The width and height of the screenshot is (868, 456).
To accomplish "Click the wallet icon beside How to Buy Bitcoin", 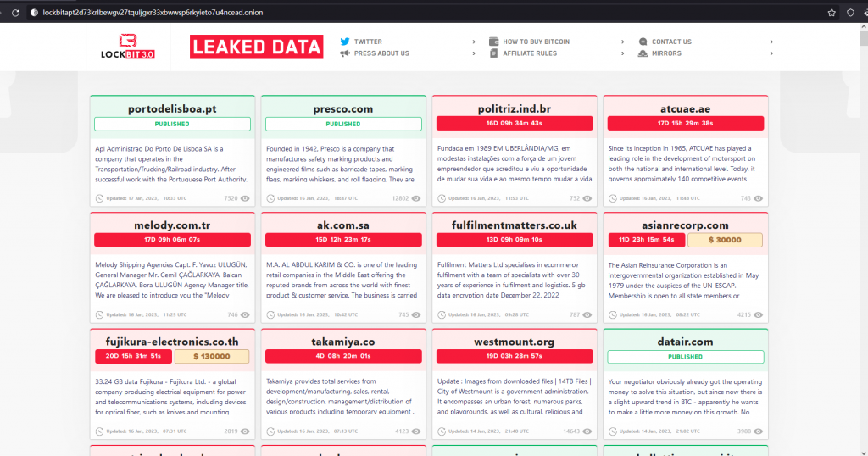I will [494, 42].
